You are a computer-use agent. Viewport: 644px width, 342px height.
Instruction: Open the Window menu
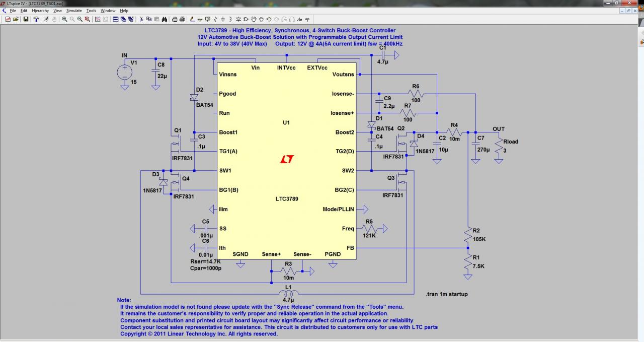[108, 11]
